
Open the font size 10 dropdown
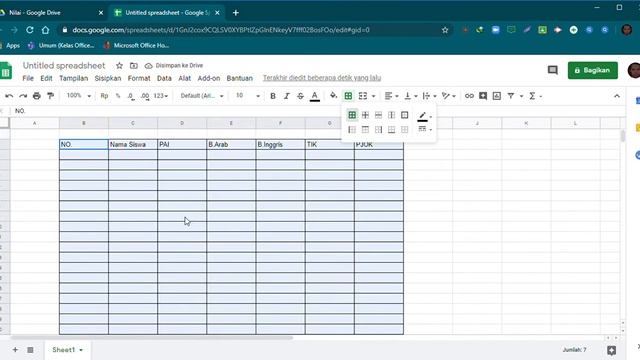pos(248,96)
